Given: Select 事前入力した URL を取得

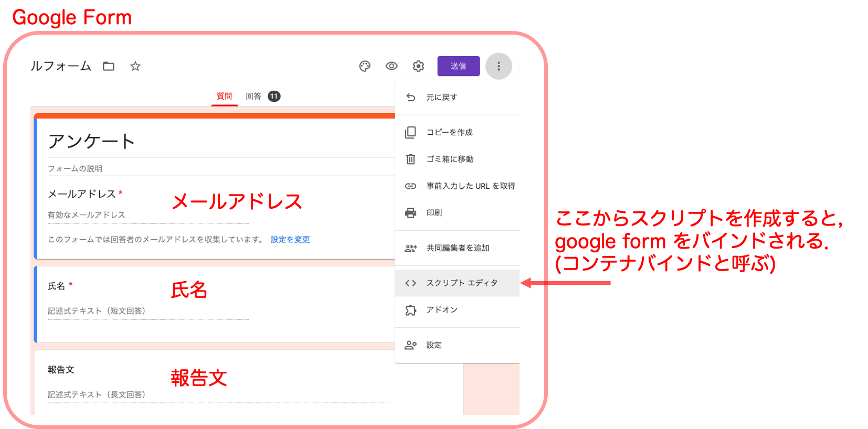Looking at the screenshot, I should (457, 186).
